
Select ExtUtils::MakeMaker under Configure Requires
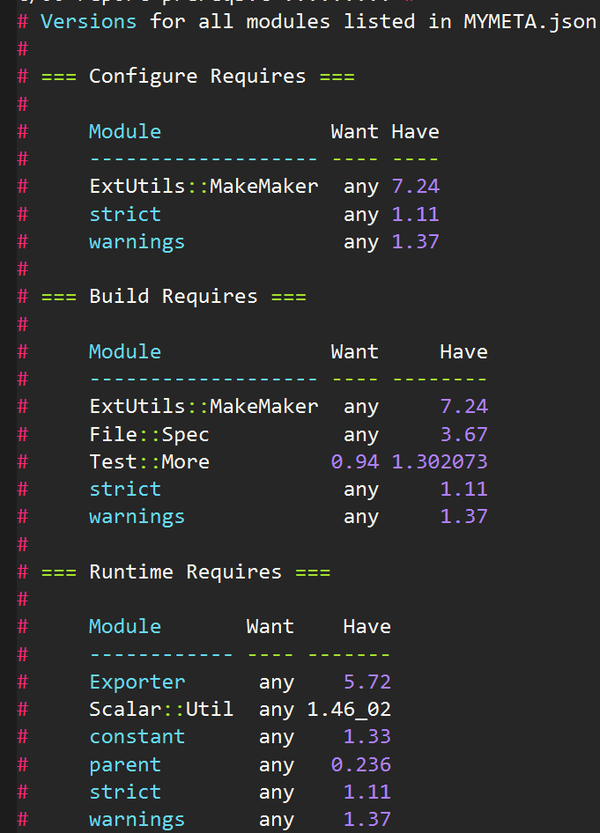tap(203, 186)
